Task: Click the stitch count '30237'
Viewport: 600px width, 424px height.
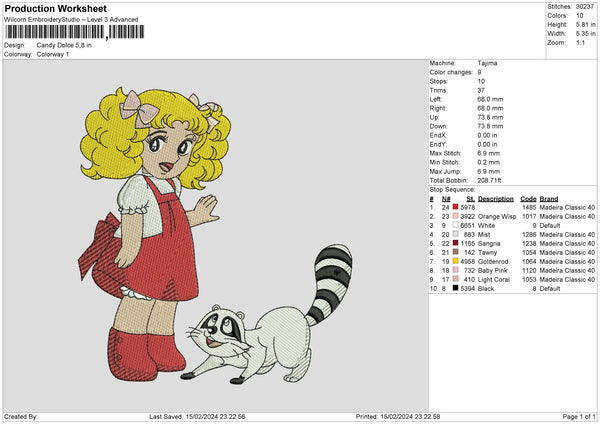Action: pyautogui.click(x=585, y=7)
